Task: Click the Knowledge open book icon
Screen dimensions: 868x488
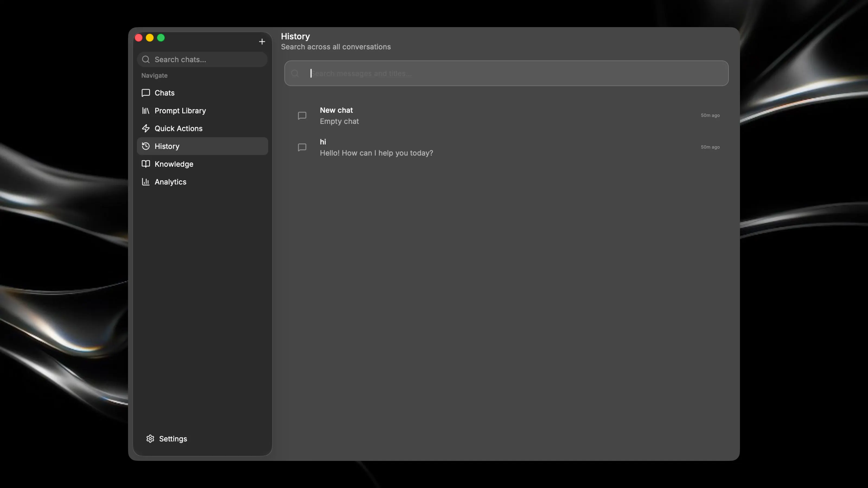Action: point(146,164)
